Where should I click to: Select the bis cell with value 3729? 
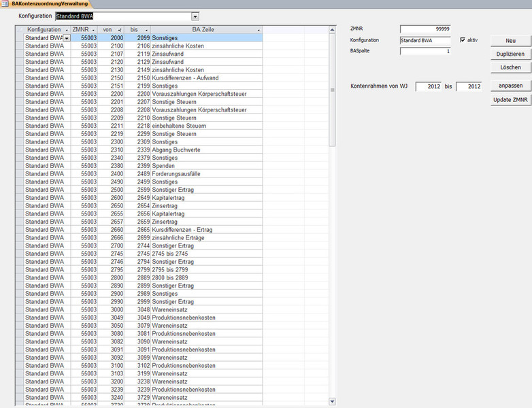[x=137, y=398]
